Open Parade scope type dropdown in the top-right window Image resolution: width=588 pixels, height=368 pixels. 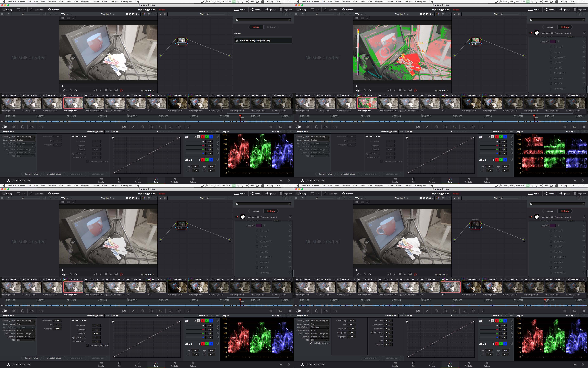point(571,132)
